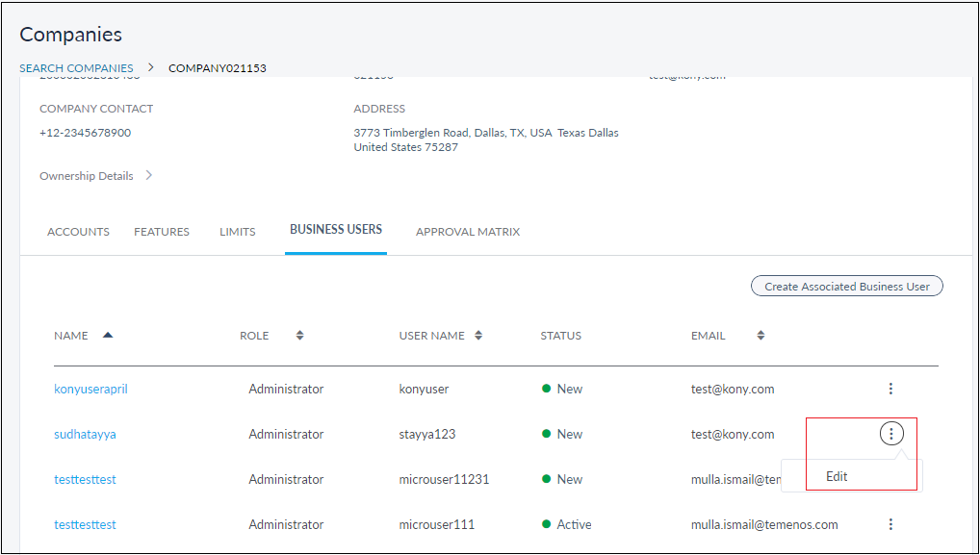The height and width of the screenshot is (555, 980).
Task: Sort by User Name column arrows
Action: click(478, 336)
